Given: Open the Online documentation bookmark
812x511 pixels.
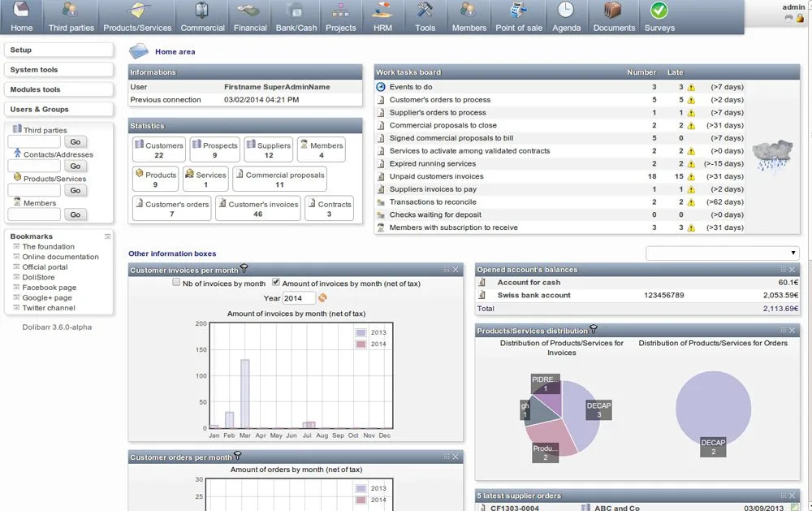Looking at the screenshot, I should pos(60,257).
